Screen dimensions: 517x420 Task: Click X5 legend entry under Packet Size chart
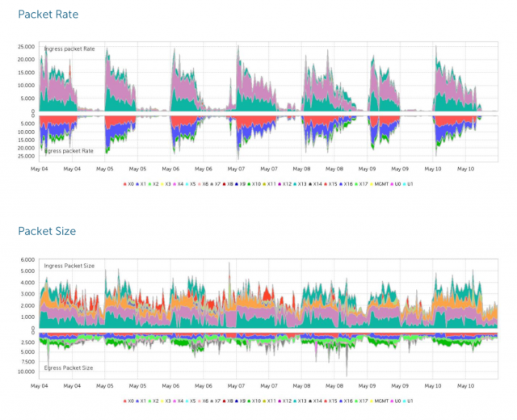click(x=191, y=401)
